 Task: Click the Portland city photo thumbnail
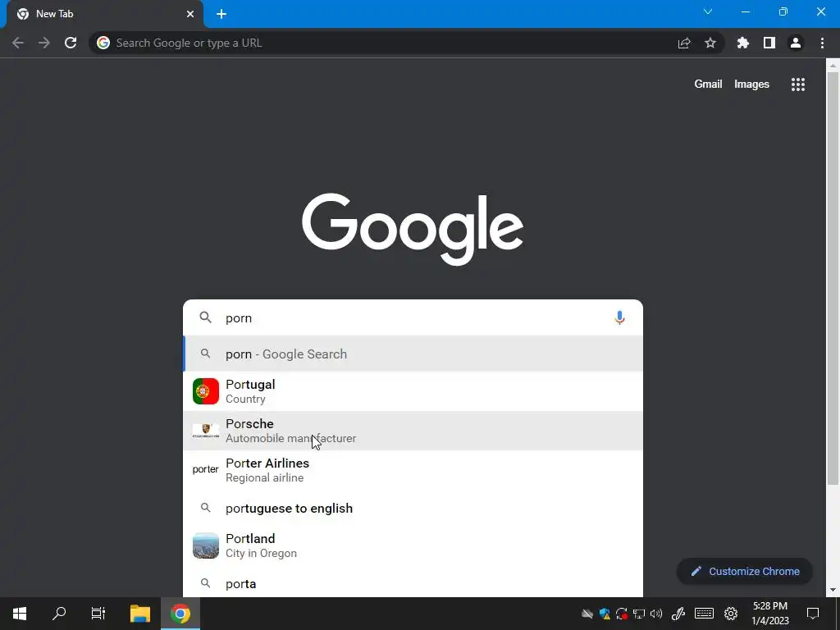(x=206, y=546)
